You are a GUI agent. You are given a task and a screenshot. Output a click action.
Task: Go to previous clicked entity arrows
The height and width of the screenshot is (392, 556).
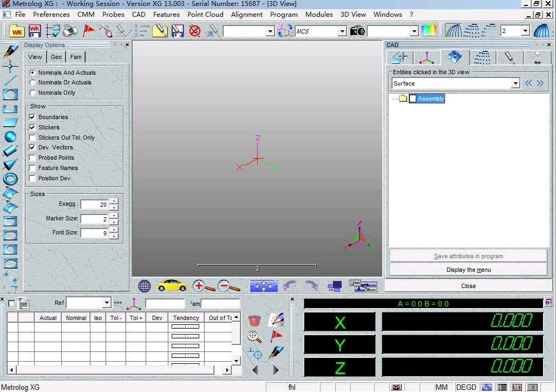[x=528, y=83]
